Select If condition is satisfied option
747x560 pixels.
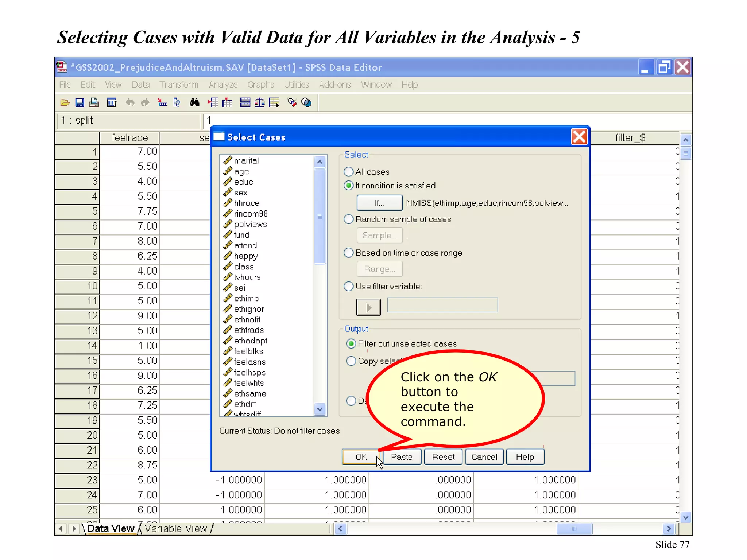click(349, 186)
